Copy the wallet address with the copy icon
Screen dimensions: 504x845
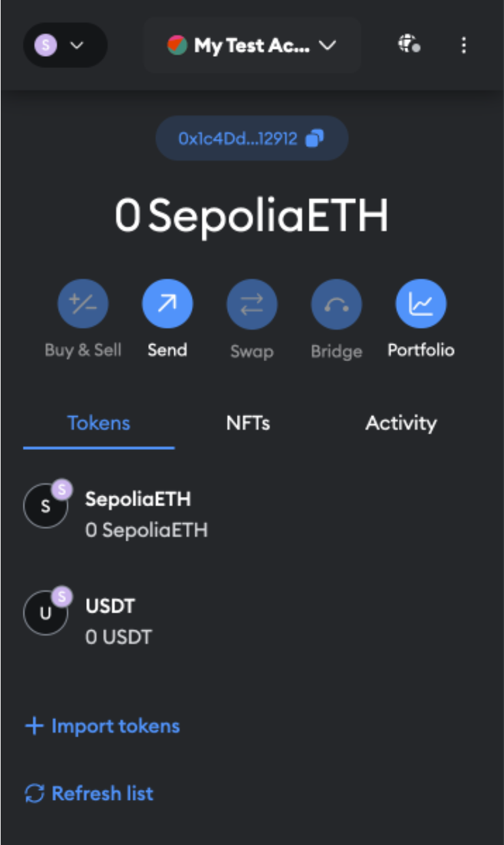click(x=315, y=138)
